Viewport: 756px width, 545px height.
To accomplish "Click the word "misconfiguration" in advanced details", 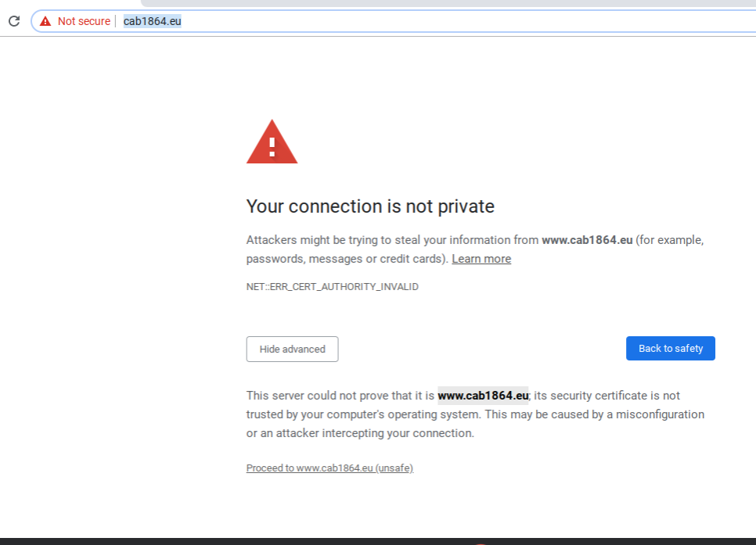I will pos(660,414).
